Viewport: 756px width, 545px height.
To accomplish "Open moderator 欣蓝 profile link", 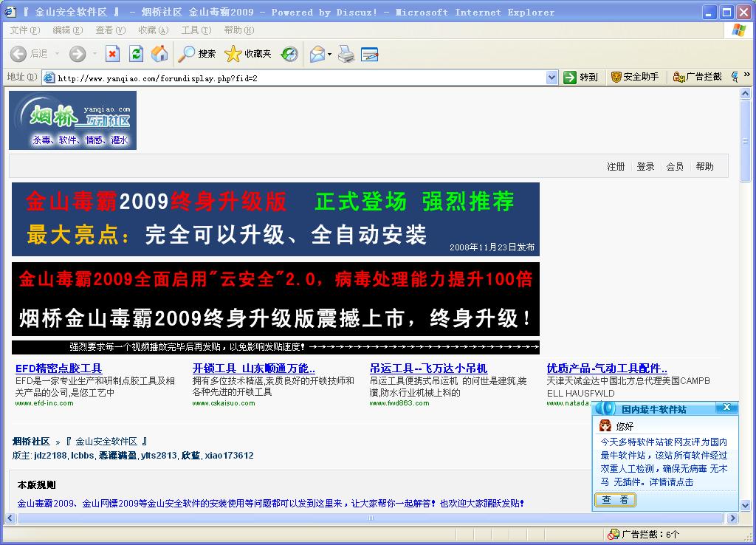I will click(x=190, y=456).
